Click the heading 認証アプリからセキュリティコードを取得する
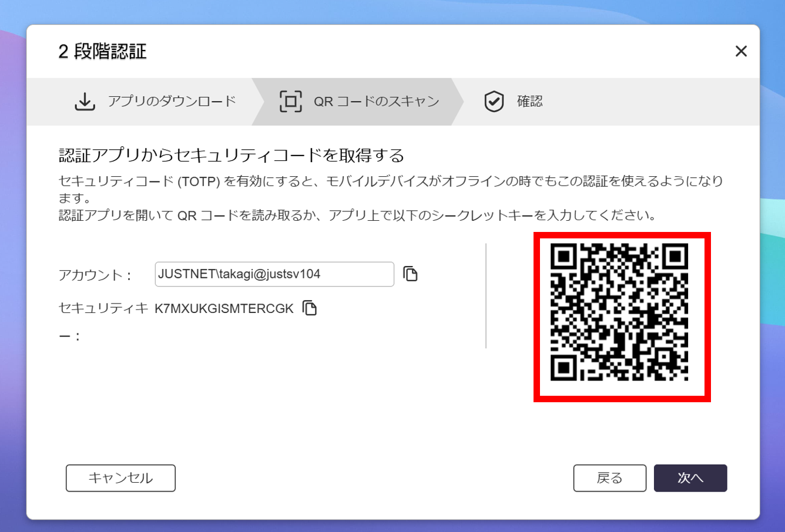This screenshot has width=785, height=532. [x=232, y=156]
